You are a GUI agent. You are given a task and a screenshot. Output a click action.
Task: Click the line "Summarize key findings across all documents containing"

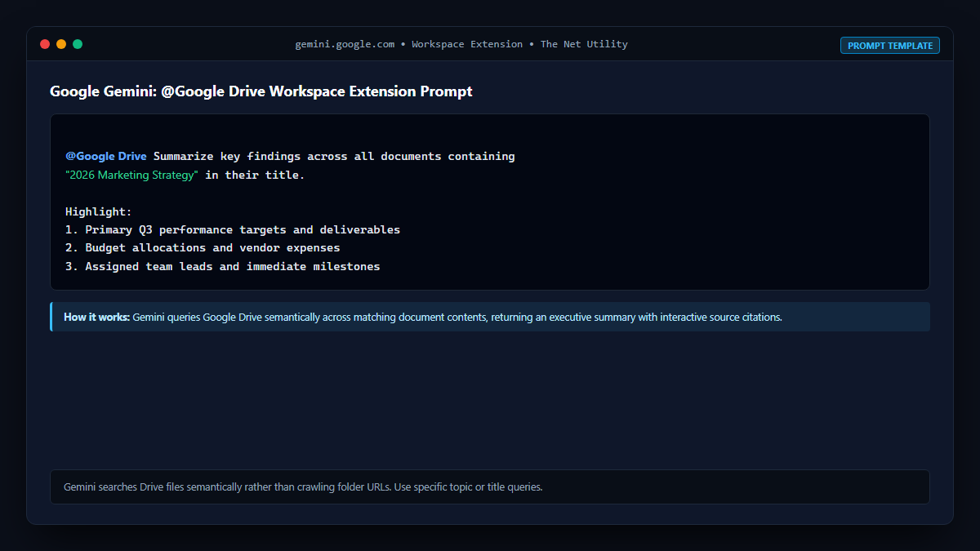tap(334, 156)
